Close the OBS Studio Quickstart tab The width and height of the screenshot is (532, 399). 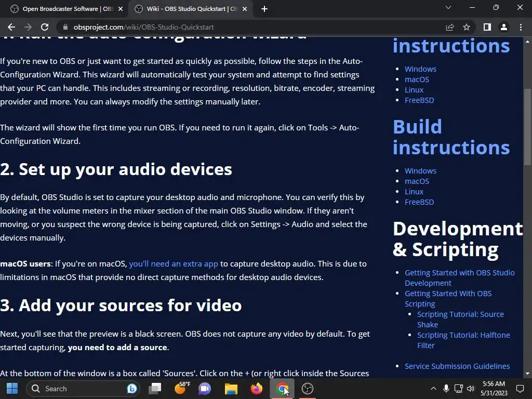coord(245,9)
